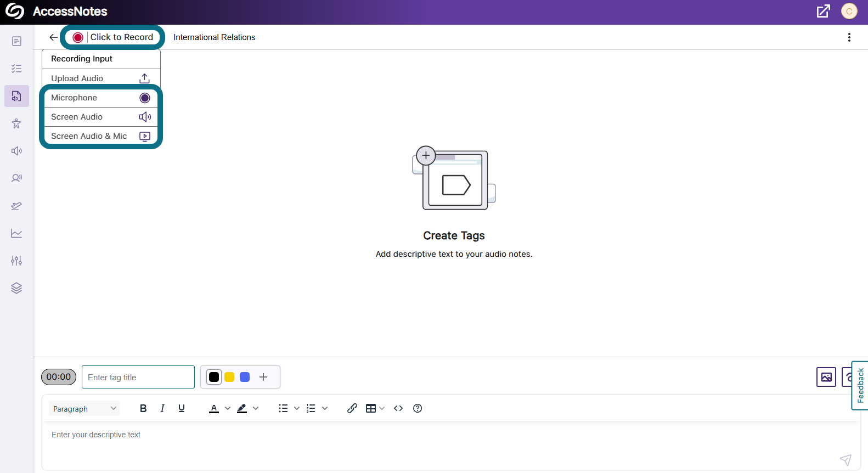Toggle italic formatting
The width and height of the screenshot is (868, 473).
[162, 408]
